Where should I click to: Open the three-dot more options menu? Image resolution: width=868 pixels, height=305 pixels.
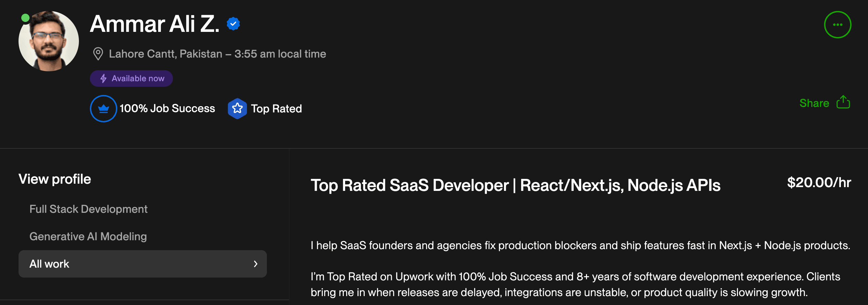tap(837, 24)
